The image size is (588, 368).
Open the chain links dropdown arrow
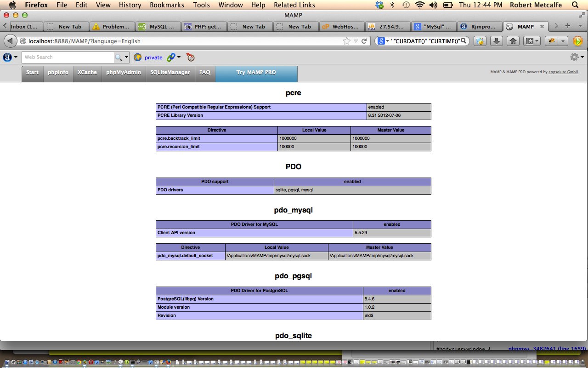(179, 57)
